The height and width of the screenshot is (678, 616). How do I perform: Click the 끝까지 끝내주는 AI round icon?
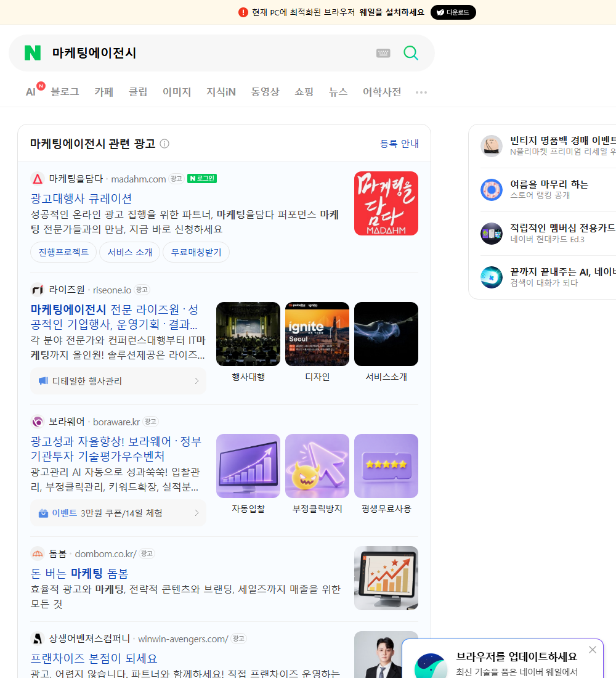click(x=492, y=277)
